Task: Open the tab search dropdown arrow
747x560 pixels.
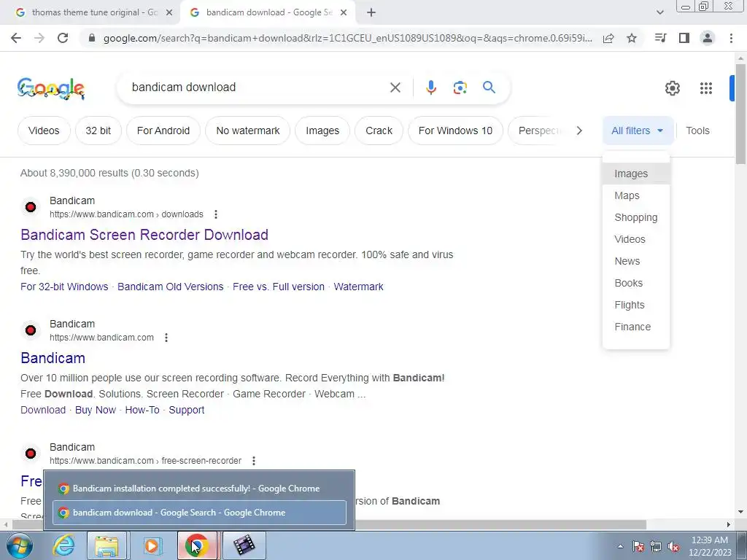Action: tap(659, 12)
